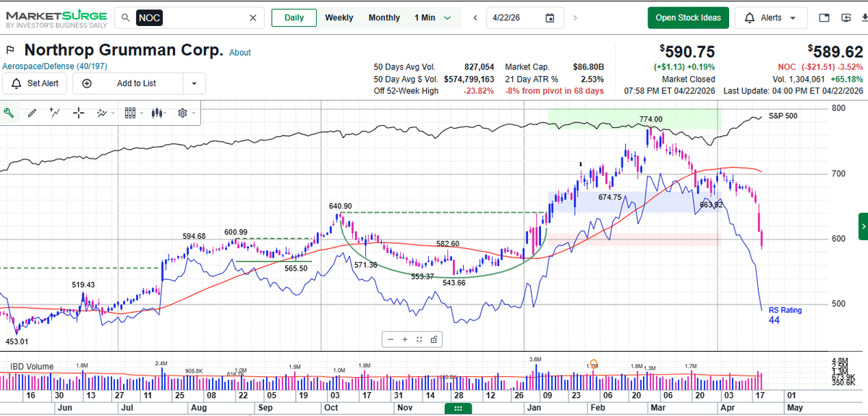This screenshot has height=416, width=868.
Task: Select the pencil annotation tool
Action: click(32, 113)
